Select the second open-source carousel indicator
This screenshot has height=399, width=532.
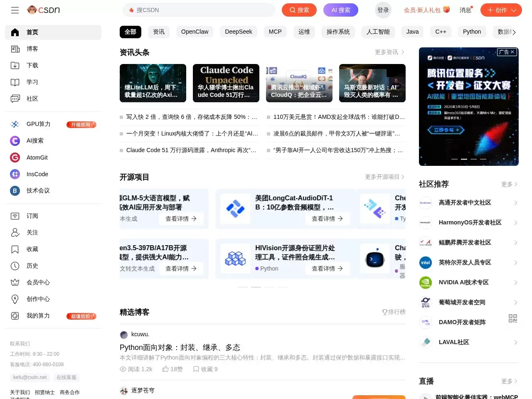pyautogui.click(x=256, y=287)
